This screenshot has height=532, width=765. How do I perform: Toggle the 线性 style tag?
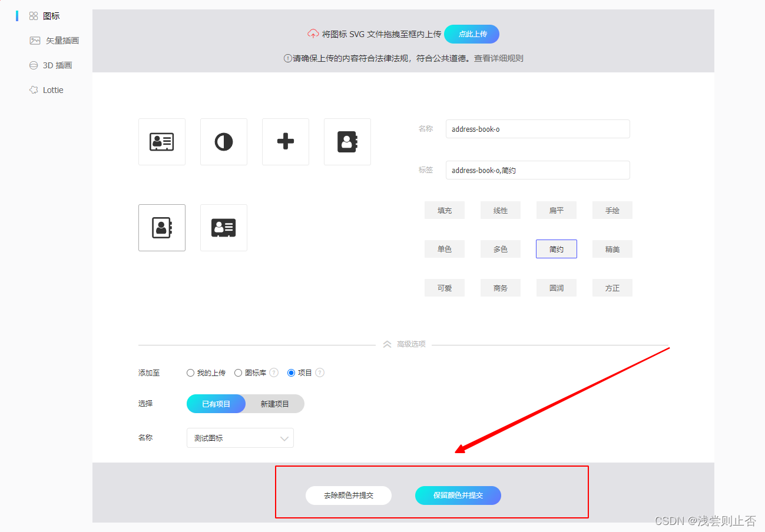501,210
